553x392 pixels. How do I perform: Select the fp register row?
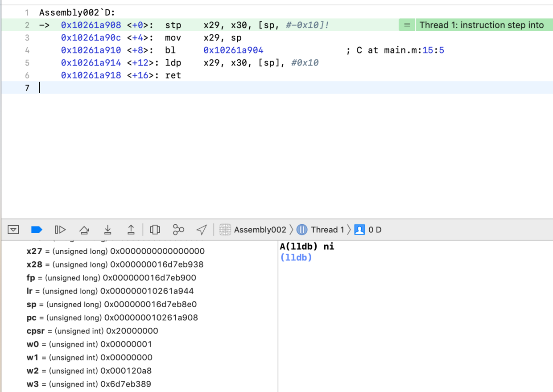(x=111, y=278)
